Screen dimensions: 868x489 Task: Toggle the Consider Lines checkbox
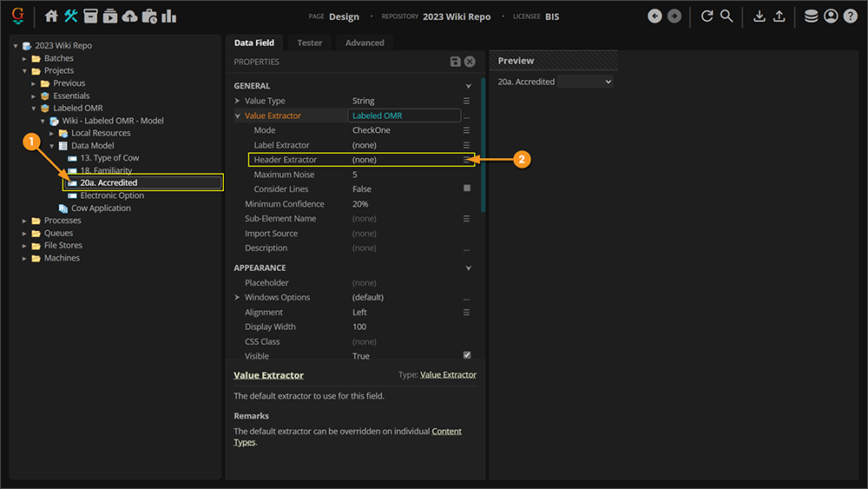[467, 188]
